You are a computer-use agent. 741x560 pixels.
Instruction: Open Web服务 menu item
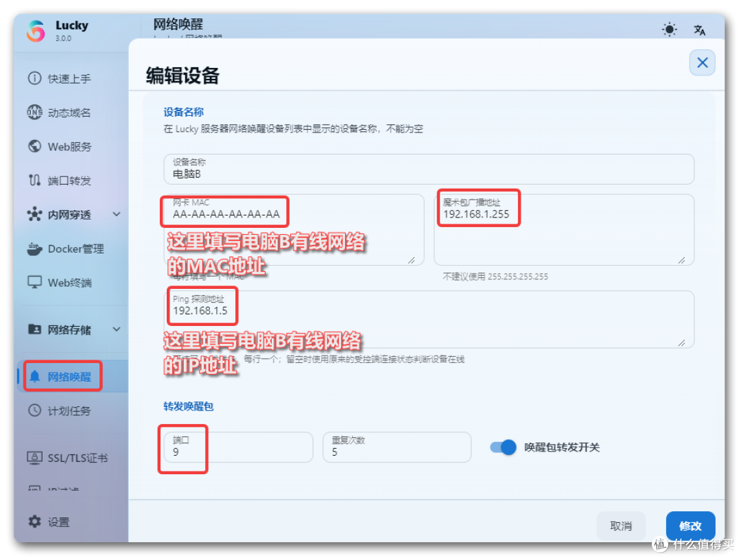pyautogui.click(x=69, y=146)
